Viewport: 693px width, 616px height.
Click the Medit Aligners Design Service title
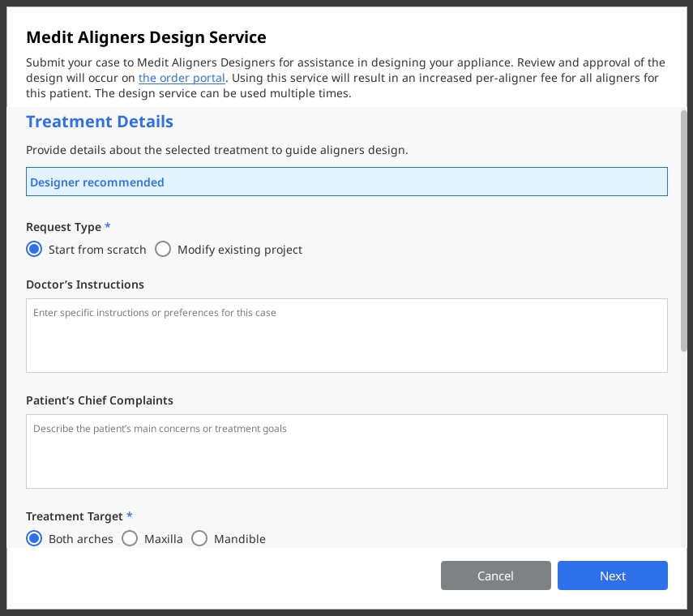[146, 37]
